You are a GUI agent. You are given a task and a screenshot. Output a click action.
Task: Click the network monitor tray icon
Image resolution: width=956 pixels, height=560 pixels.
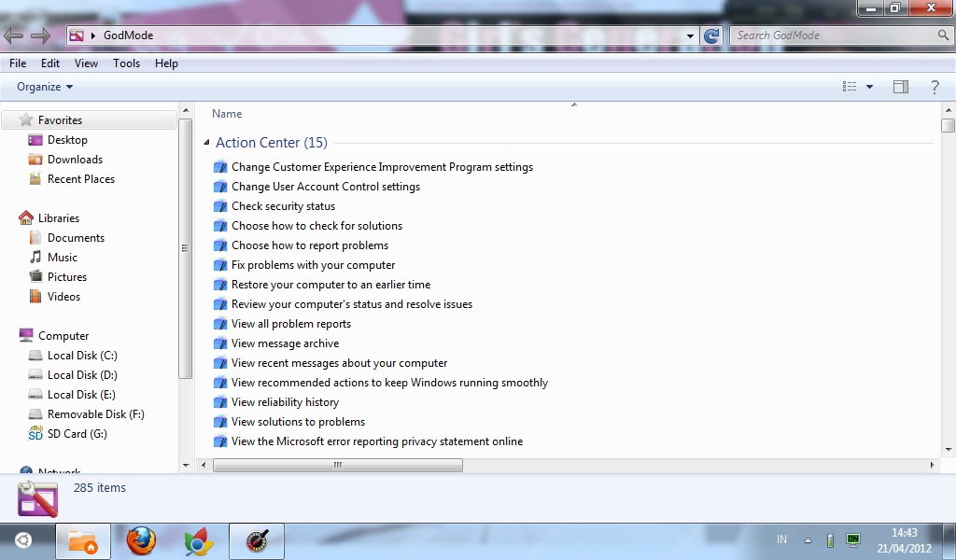tap(853, 539)
